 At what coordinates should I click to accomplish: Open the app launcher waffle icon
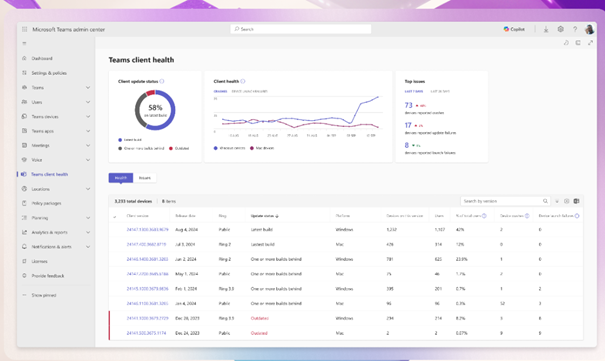pyautogui.click(x=25, y=29)
